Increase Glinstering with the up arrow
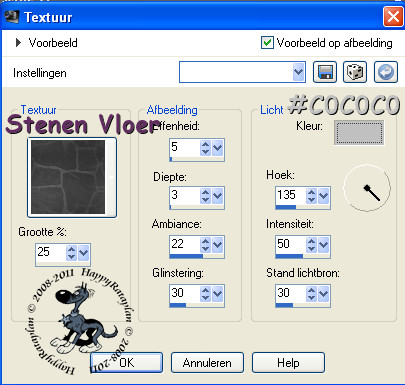 click(205, 290)
